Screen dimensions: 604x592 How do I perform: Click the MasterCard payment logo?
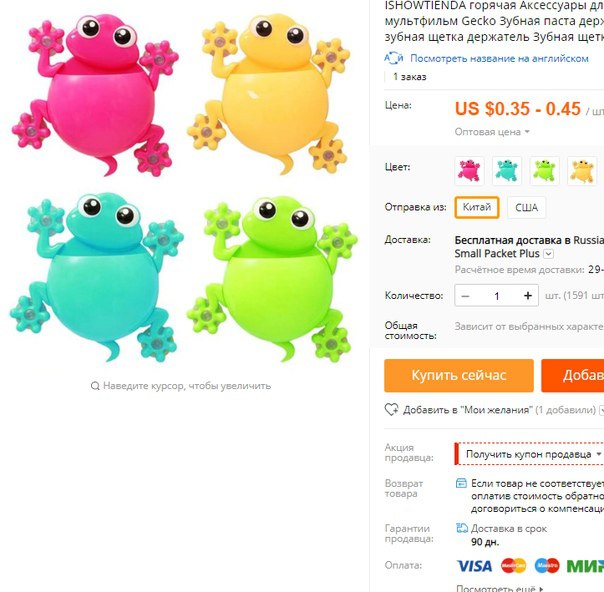[x=513, y=566]
